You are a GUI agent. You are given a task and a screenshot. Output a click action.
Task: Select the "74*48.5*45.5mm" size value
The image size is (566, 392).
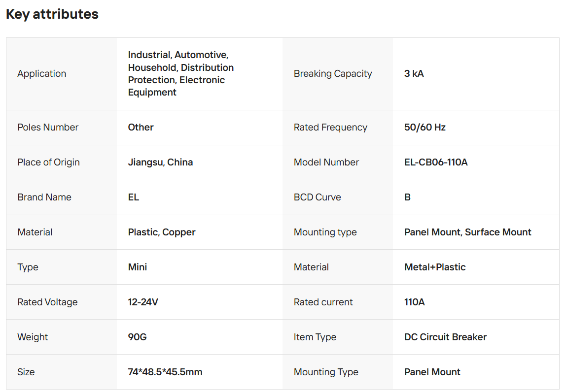[165, 372]
